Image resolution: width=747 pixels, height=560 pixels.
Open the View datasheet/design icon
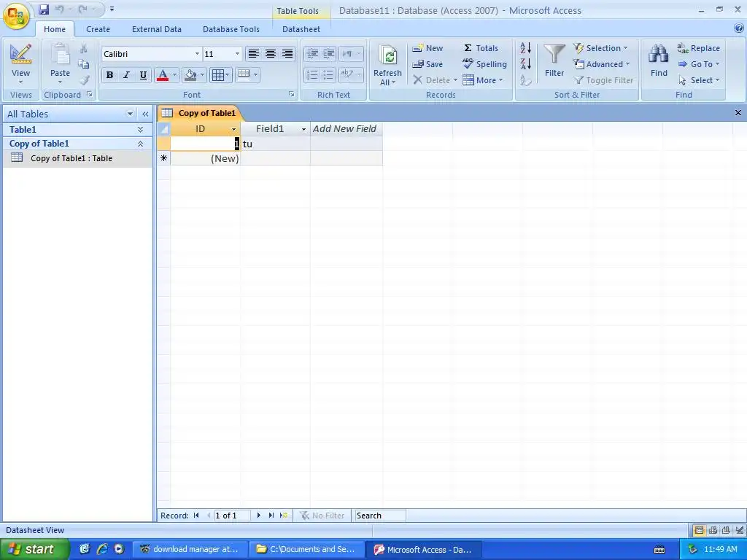pos(20,54)
